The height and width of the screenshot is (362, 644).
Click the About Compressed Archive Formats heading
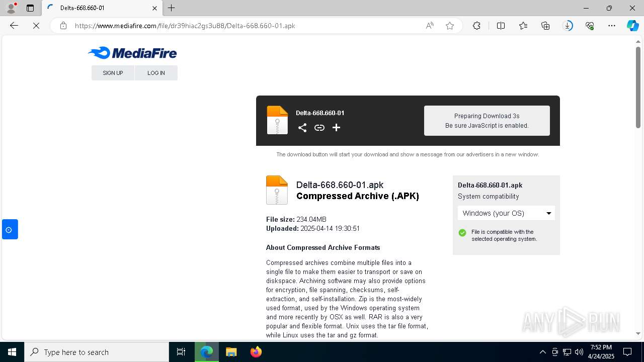(323, 247)
